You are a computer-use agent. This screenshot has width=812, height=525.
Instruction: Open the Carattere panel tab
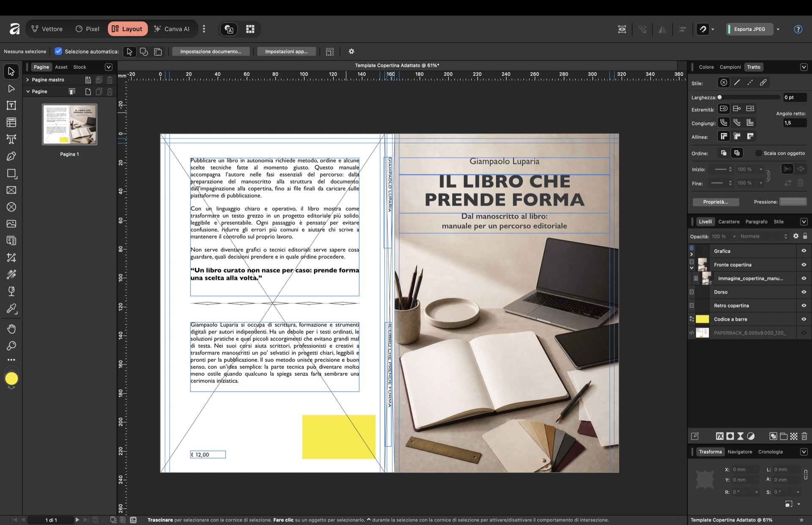click(729, 222)
